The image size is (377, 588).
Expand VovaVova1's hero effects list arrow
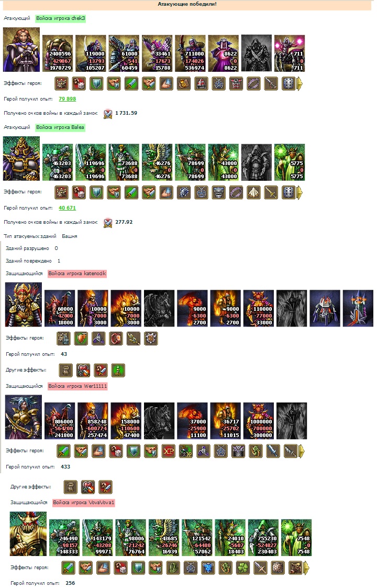[x=306, y=568]
